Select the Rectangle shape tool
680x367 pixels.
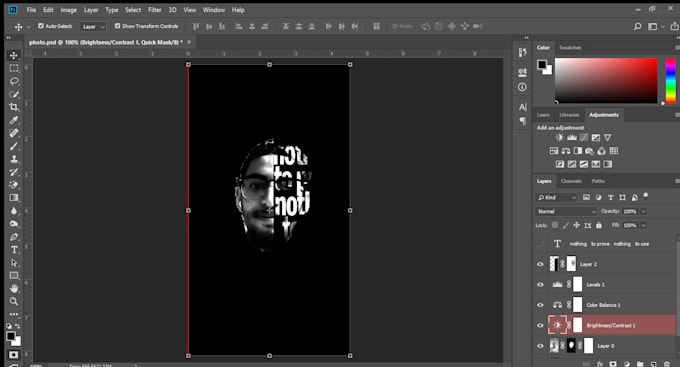coord(14,275)
